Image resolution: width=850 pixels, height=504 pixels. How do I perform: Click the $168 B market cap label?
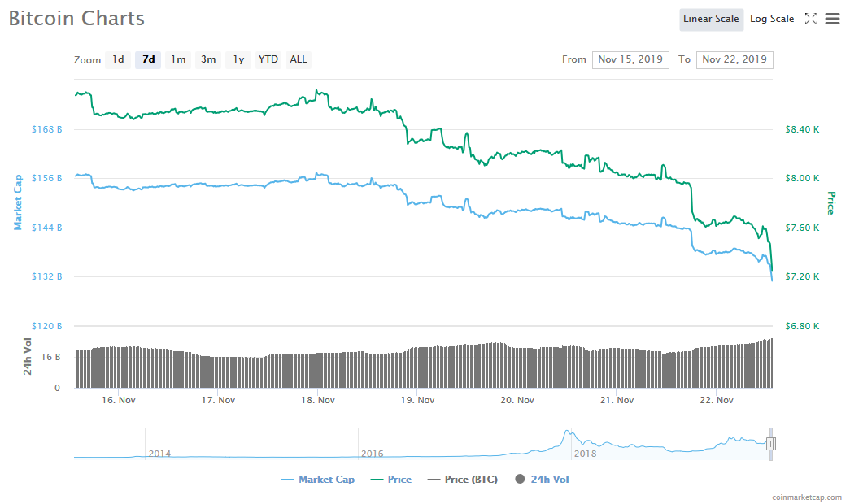coord(46,129)
